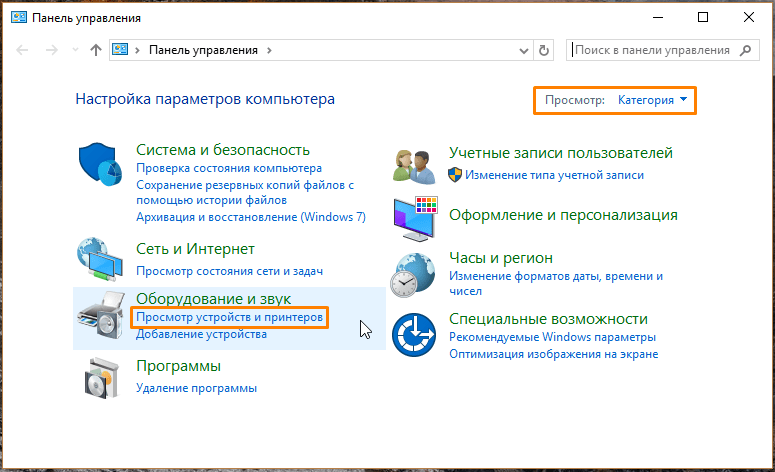Open the Категория view-by dropdown

click(652, 100)
